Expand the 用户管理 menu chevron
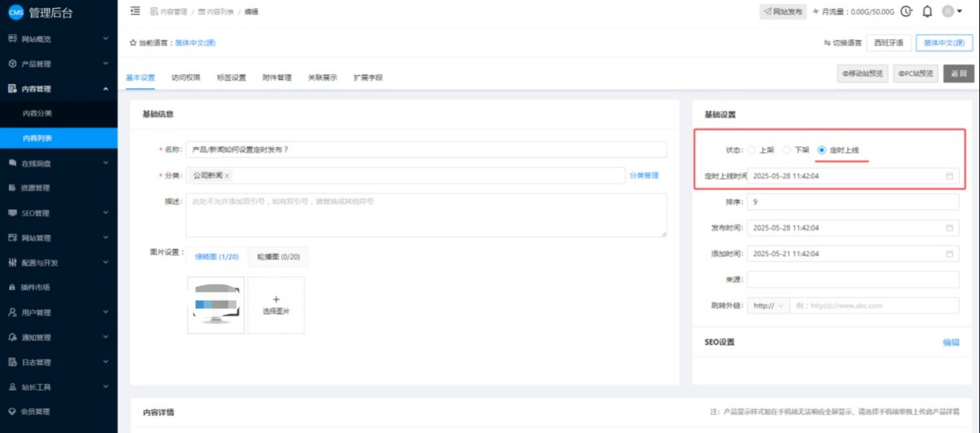 tap(105, 312)
